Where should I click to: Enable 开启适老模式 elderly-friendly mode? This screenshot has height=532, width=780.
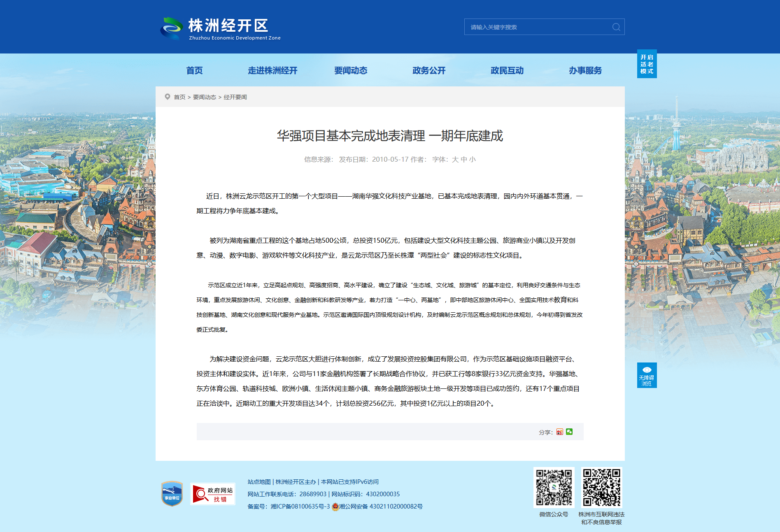tap(647, 64)
